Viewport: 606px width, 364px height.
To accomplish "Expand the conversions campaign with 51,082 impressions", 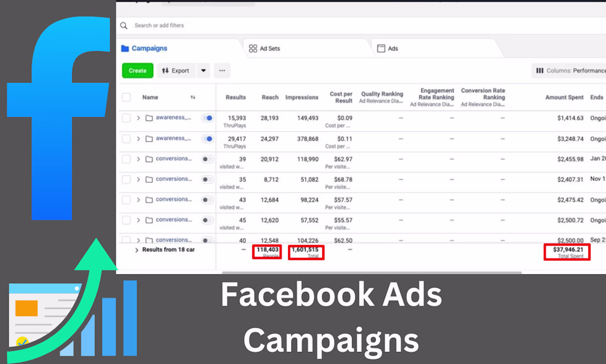I will [x=138, y=180].
